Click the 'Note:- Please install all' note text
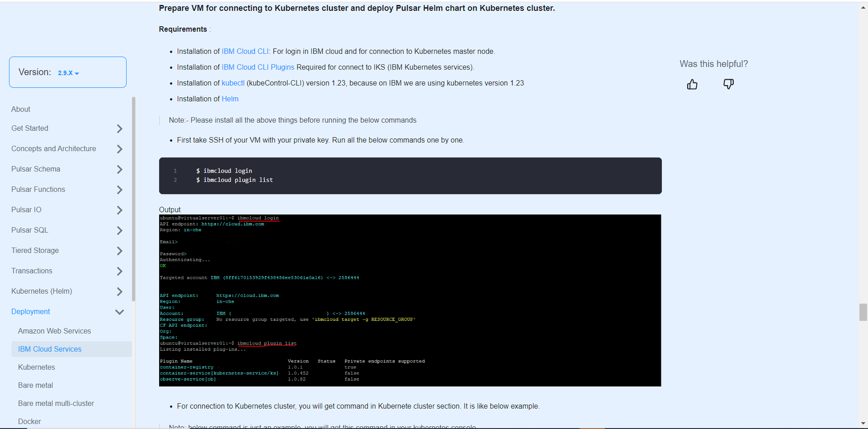868x429 pixels. [x=292, y=120]
